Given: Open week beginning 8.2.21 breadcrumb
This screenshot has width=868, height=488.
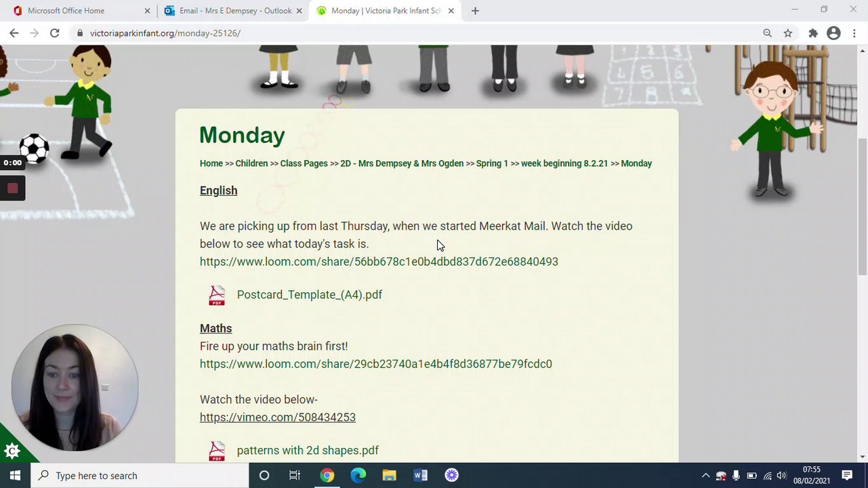Looking at the screenshot, I should (x=564, y=163).
